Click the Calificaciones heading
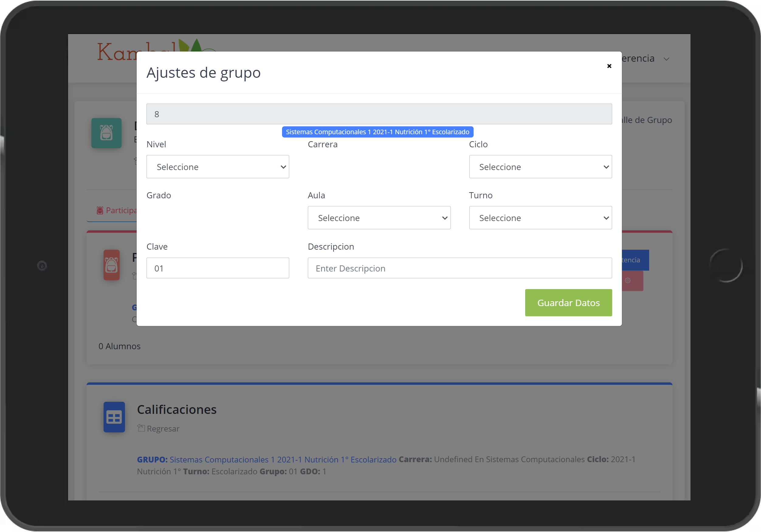This screenshot has width=761, height=532. pyautogui.click(x=177, y=409)
